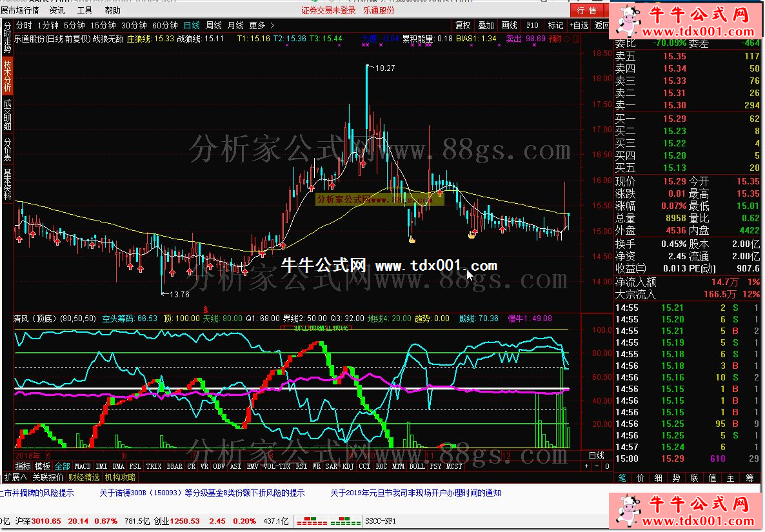Open the 2019年元旦节 开户 notice link

[415, 493]
